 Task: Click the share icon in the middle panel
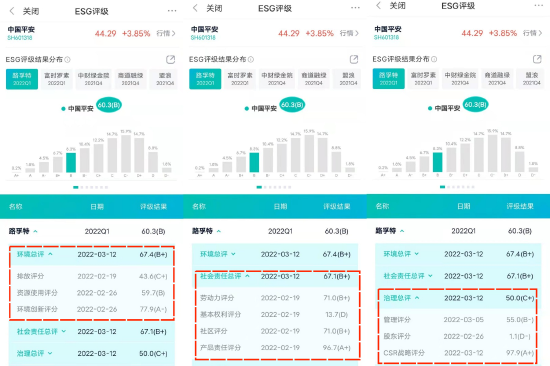tap(354, 59)
